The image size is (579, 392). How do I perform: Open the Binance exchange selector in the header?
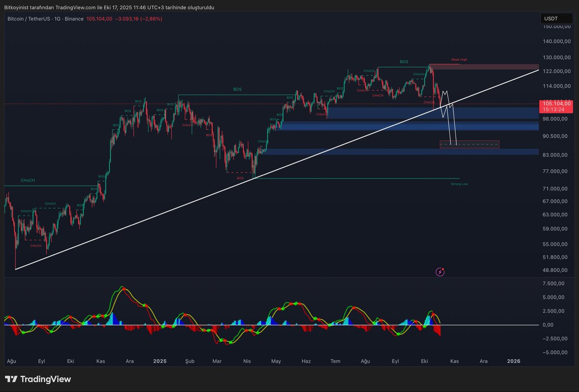pos(73,19)
